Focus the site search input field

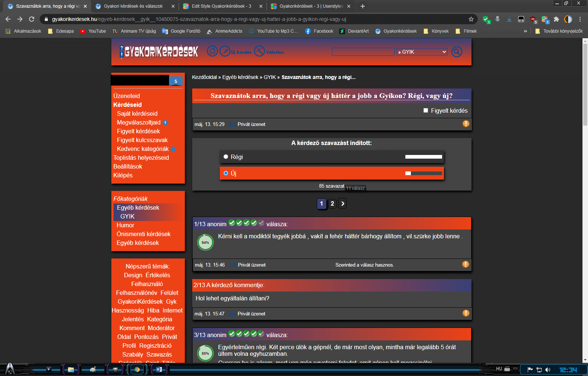coord(363,52)
